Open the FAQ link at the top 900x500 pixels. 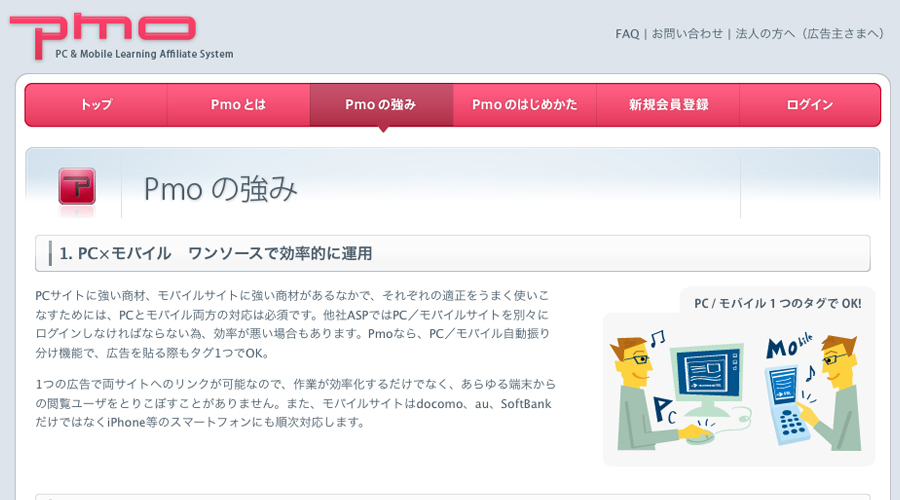click(x=627, y=34)
